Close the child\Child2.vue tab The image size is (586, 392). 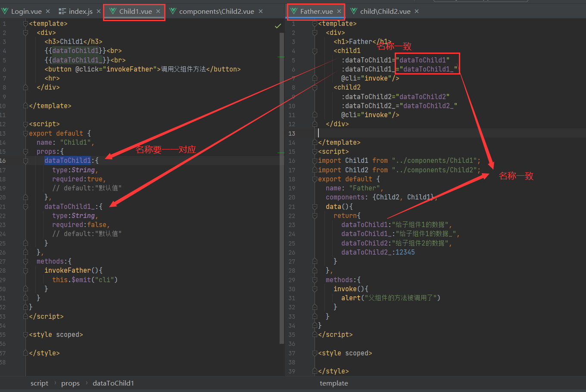click(417, 12)
